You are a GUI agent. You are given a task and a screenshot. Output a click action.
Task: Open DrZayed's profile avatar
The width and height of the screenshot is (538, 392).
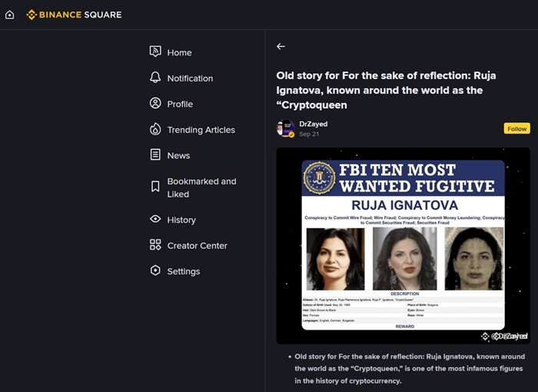[x=286, y=128]
